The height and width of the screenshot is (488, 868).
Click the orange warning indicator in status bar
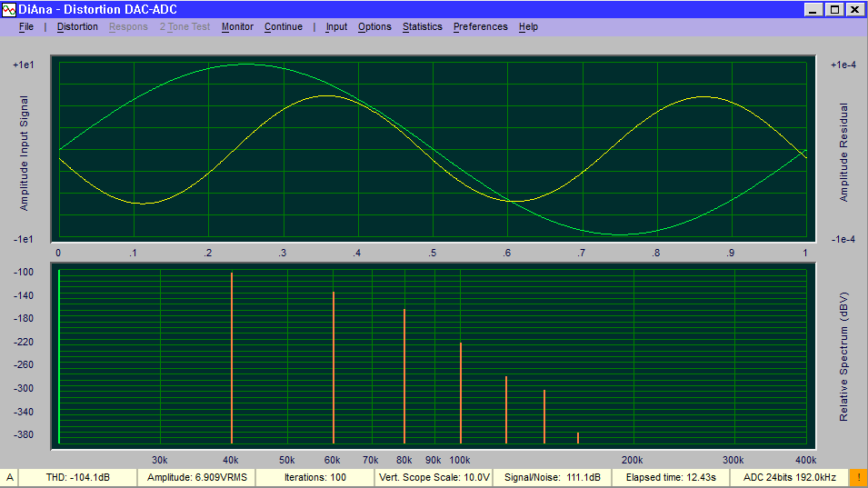point(858,477)
